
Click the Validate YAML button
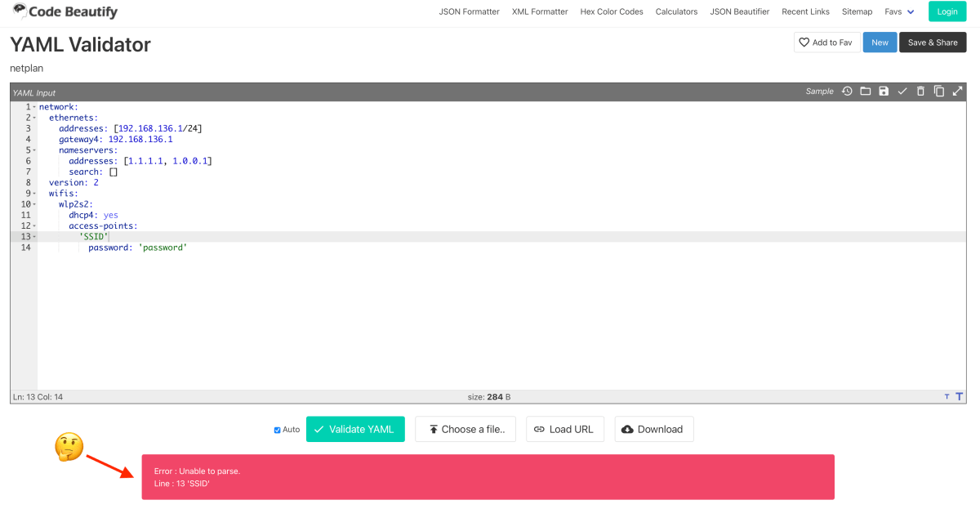pos(355,429)
